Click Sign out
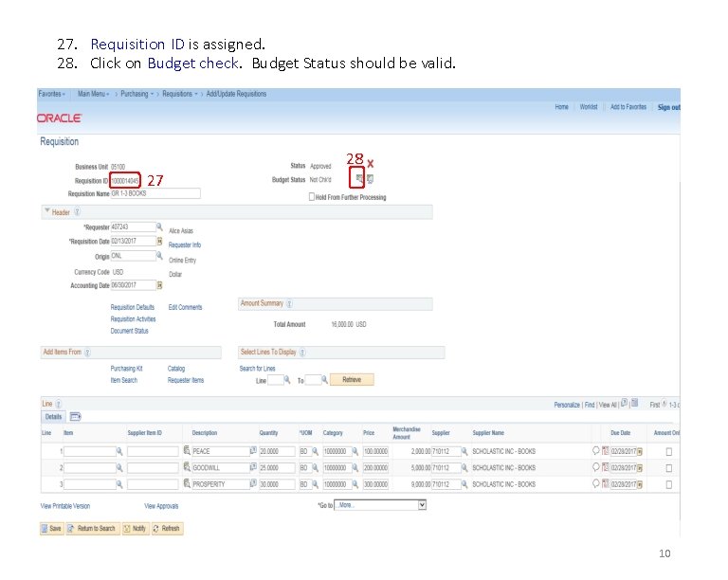 pos(669,107)
